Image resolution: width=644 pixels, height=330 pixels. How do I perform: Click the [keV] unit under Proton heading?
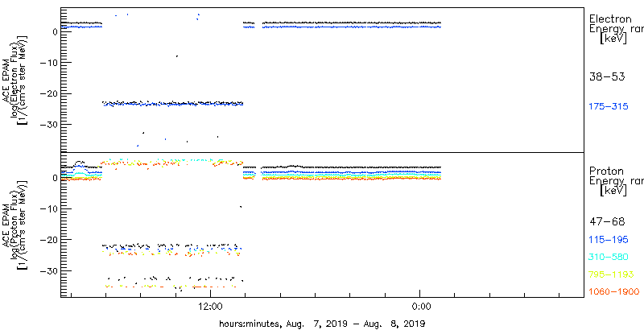point(613,192)
